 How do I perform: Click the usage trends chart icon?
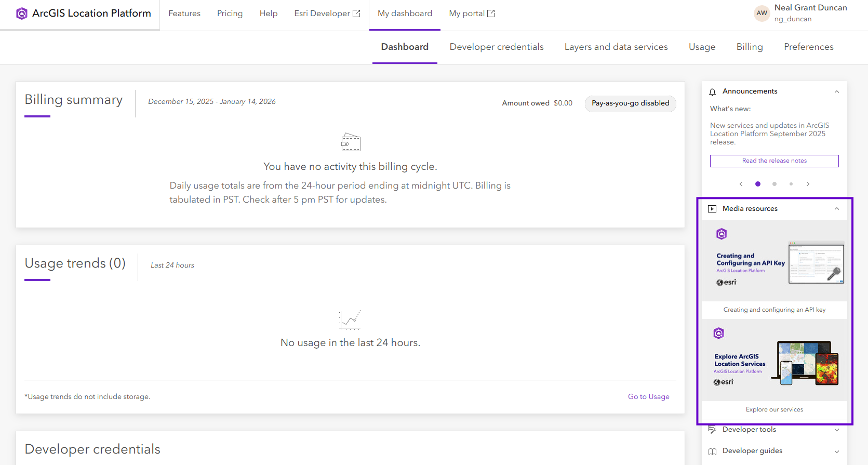pyautogui.click(x=350, y=320)
